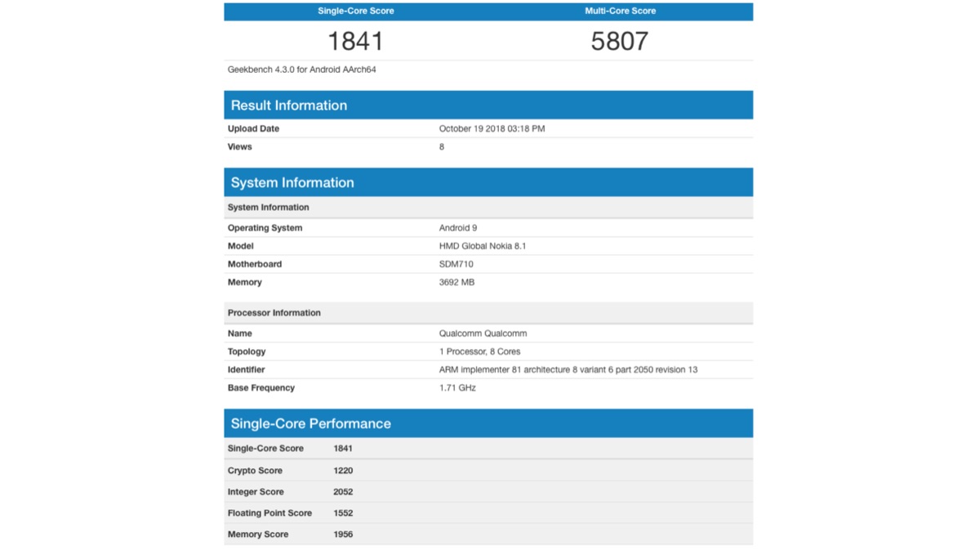
Task: Click the Qualcomm Qualcomm processor name
Action: click(483, 333)
